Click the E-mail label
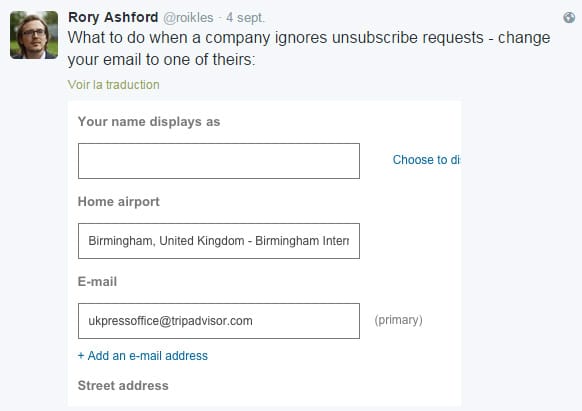 click(97, 281)
